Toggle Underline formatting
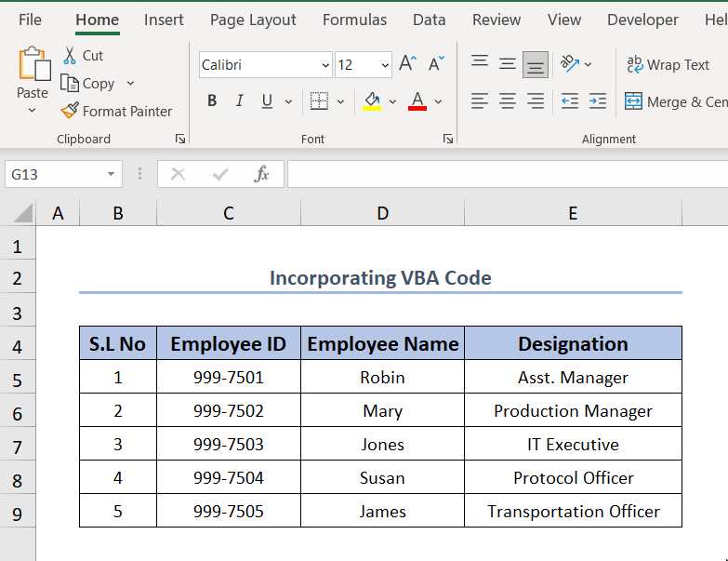This screenshot has width=728, height=561. [267, 100]
